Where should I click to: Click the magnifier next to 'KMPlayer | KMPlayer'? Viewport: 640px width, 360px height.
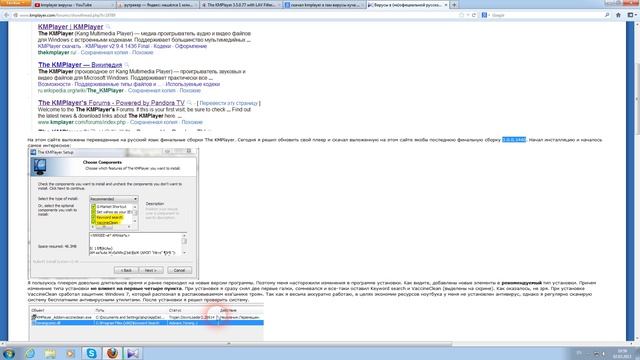108,27
